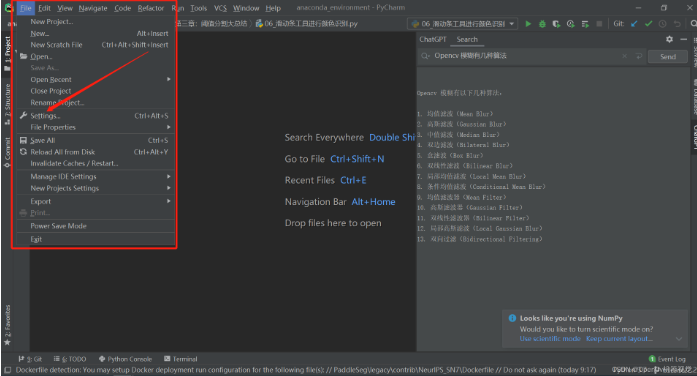Open the Event Log in the status bar
Viewport: 697px width, 376px height.
click(x=667, y=359)
